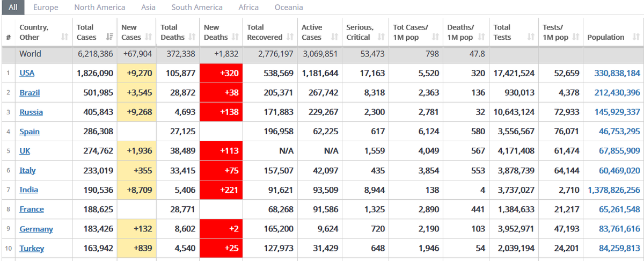
Task: Click Italy population 60,469,020 link
Action: pyautogui.click(x=619, y=170)
